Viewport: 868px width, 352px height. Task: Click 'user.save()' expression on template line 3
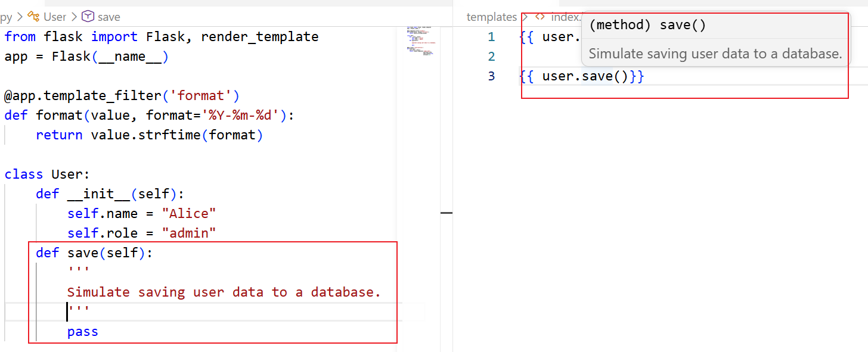[585, 76]
